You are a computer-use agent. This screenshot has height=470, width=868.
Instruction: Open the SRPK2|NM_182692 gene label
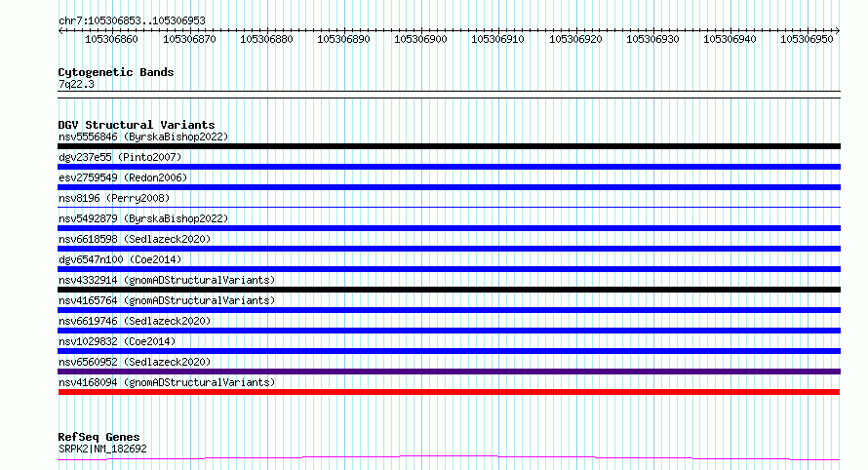pyautogui.click(x=102, y=449)
